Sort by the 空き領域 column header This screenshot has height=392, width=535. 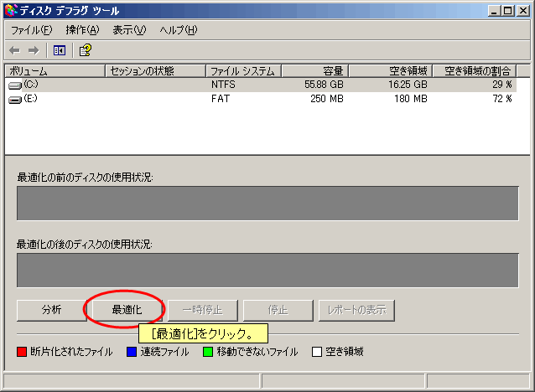tap(391, 71)
